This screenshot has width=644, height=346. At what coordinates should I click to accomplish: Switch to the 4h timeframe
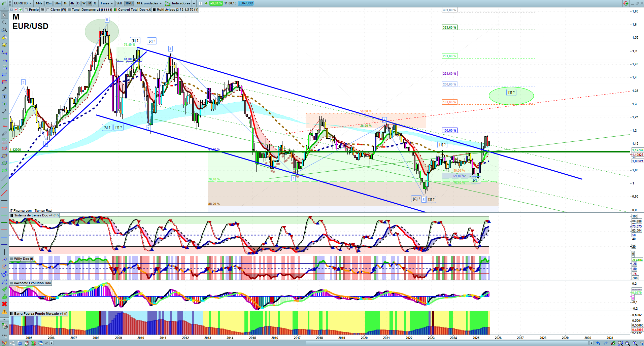pos(72,3)
